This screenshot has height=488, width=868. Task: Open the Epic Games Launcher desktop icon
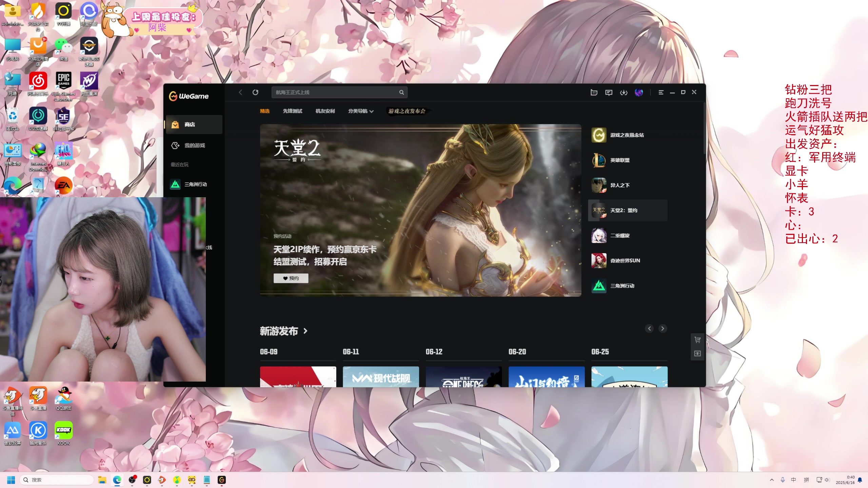tap(63, 87)
